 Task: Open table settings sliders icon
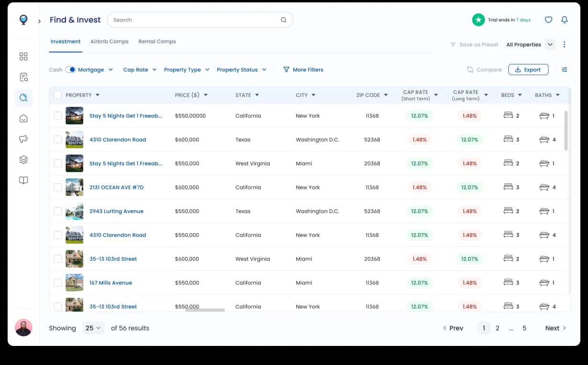(x=564, y=70)
